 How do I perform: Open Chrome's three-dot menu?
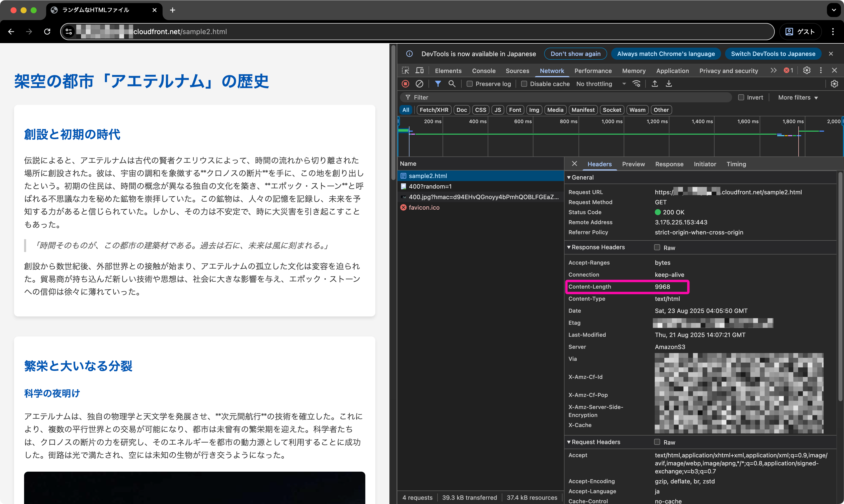(833, 32)
